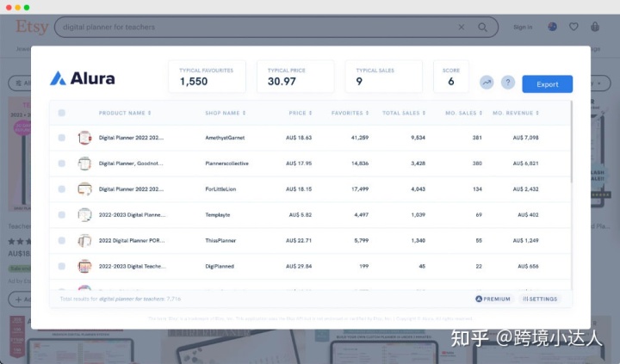620x364 pixels.
Task: Sort by Product Name column
Action: [x=125, y=113]
